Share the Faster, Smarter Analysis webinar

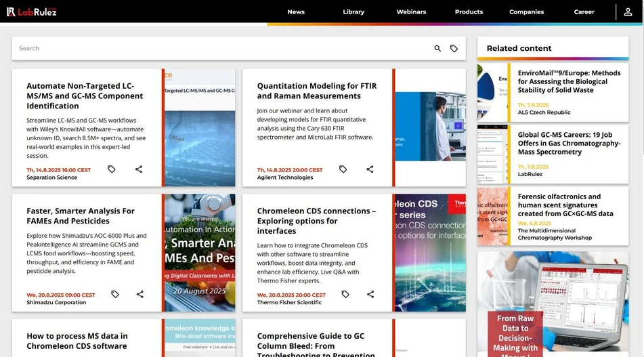click(x=140, y=294)
